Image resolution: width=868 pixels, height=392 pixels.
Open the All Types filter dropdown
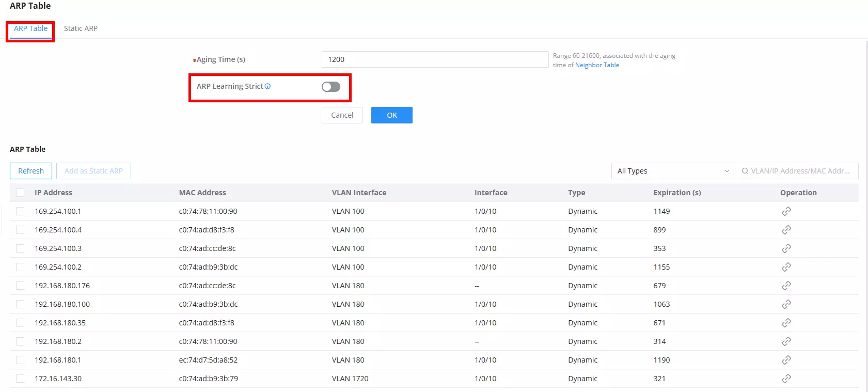tap(673, 171)
